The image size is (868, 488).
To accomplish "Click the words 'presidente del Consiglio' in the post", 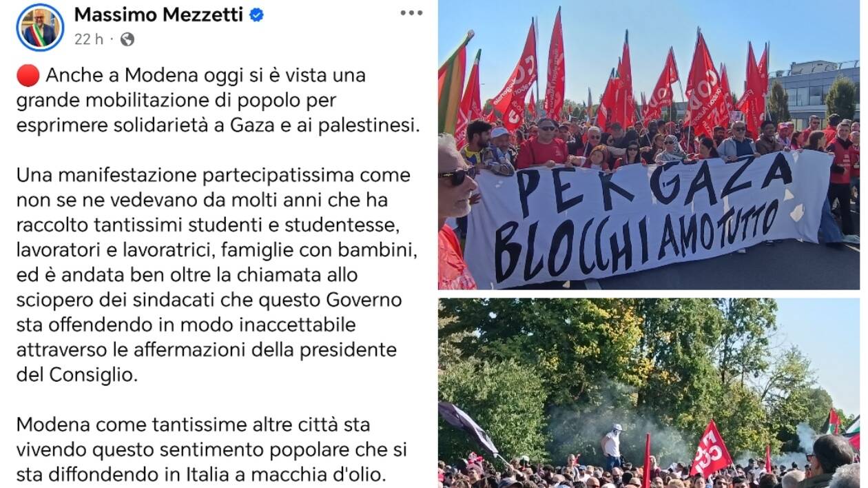I will (206, 362).
